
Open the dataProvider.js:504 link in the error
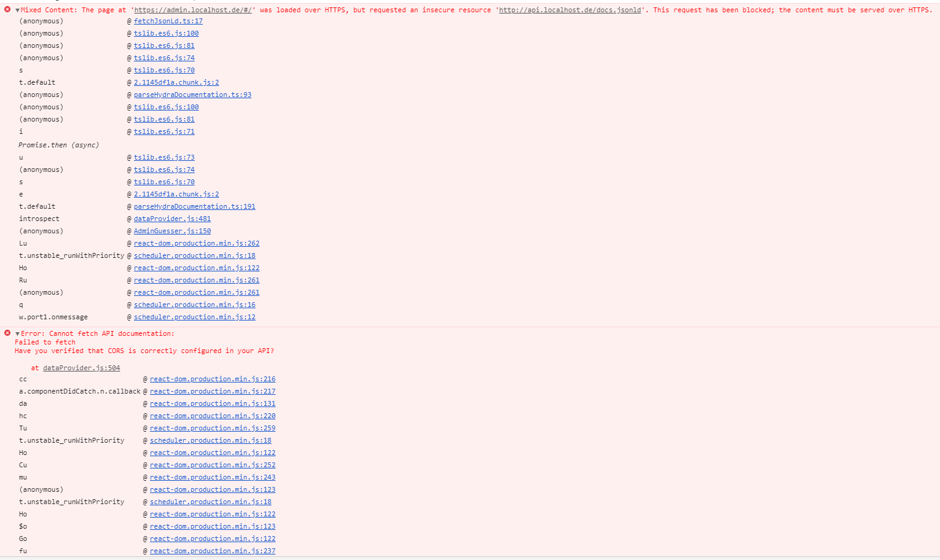click(82, 368)
